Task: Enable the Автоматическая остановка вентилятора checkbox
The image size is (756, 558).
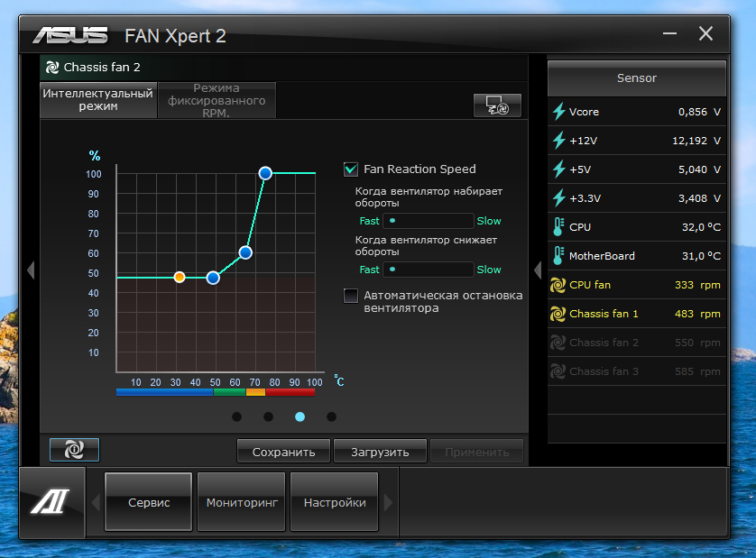Action: tap(351, 296)
